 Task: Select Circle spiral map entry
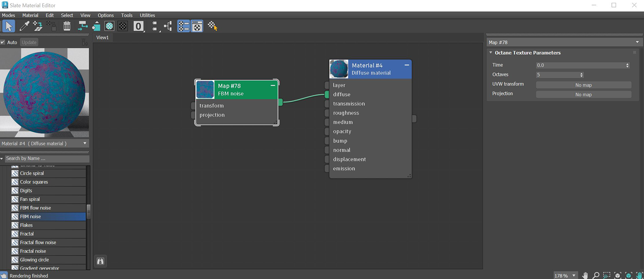pos(48,173)
